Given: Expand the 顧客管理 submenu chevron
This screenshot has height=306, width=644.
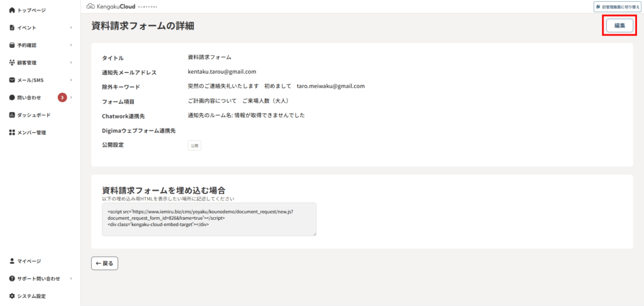Looking at the screenshot, I should tap(71, 62).
